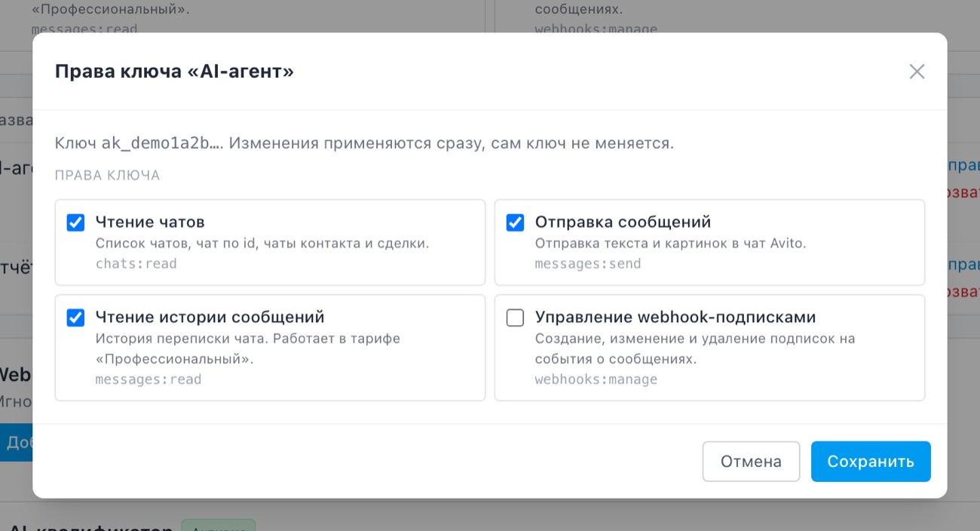The width and height of the screenshot is (980, 531).
Task: Close the «AI-агент» key rights dialog
Action: [917, 72]
